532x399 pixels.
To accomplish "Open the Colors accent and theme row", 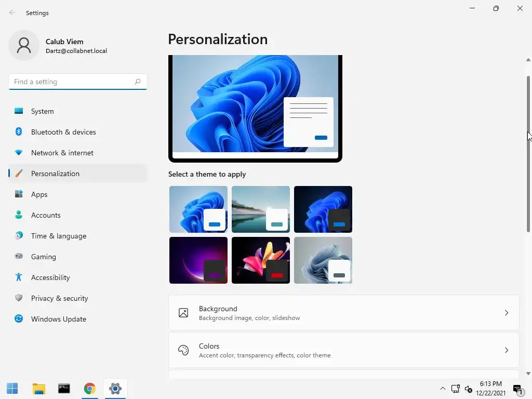I will pyautogui.click(x=344, y=350).
